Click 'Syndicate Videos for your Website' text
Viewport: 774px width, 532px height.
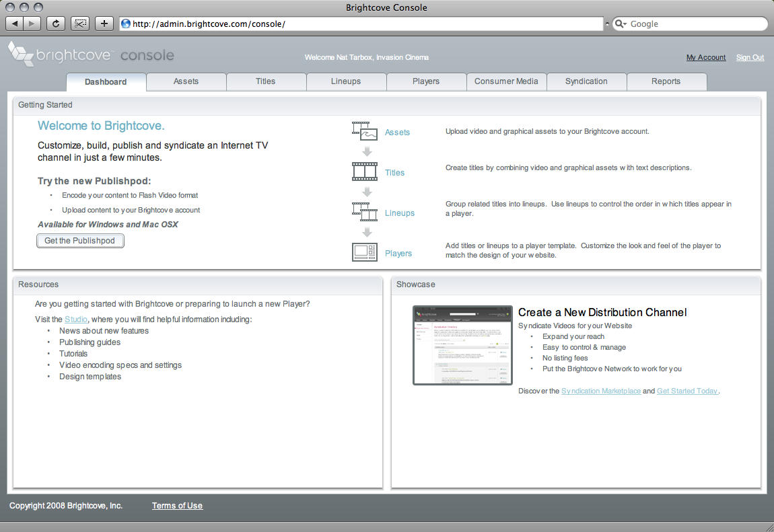coord(575,326)
